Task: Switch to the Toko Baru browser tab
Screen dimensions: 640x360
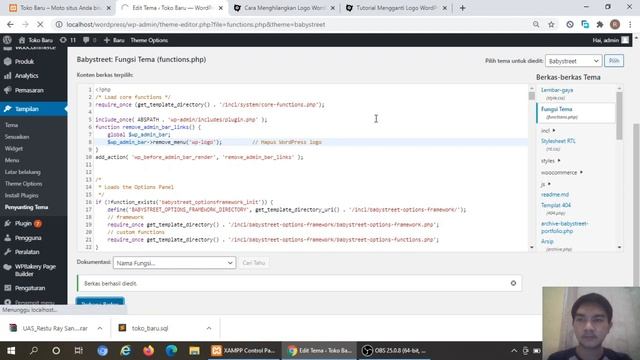Action: point(60,8)
